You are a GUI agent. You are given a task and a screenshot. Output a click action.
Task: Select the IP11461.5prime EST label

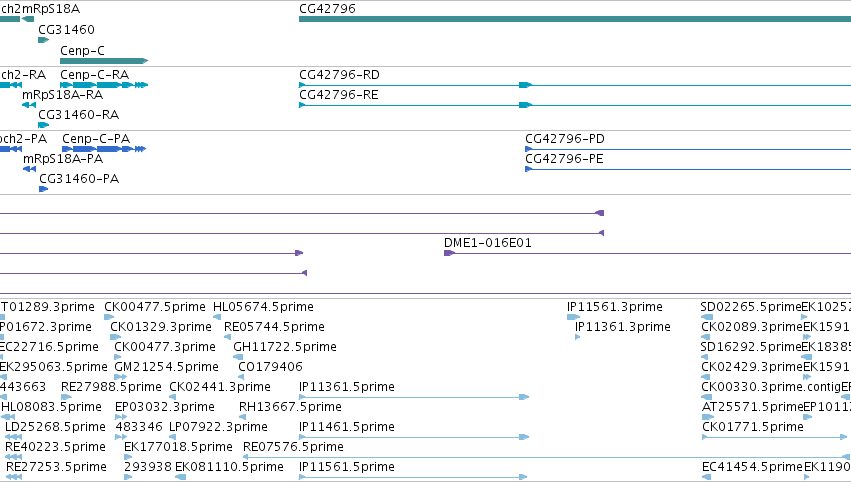(347, 427)
